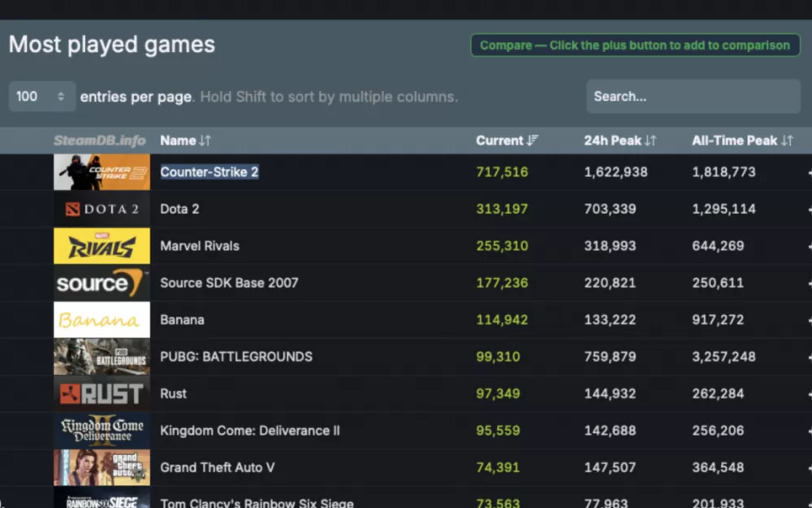This screenshot has height=508, width=812.
Task: Select Kingdom Come current value 95,559
Action: point(499,431)
